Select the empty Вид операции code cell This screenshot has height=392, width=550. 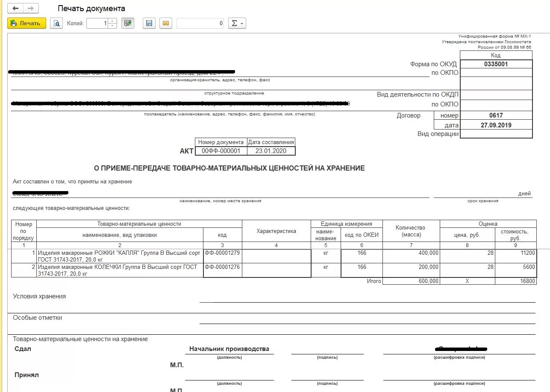tap(496, 134)
